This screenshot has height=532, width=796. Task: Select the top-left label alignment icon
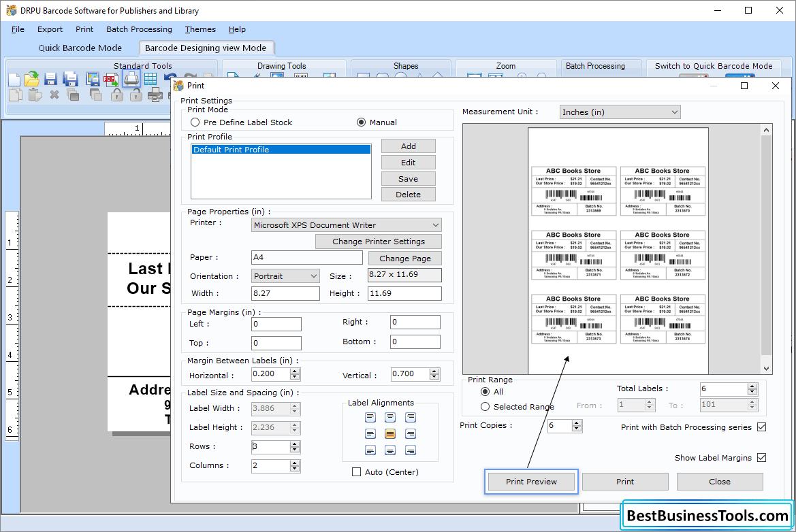point(370,417)
